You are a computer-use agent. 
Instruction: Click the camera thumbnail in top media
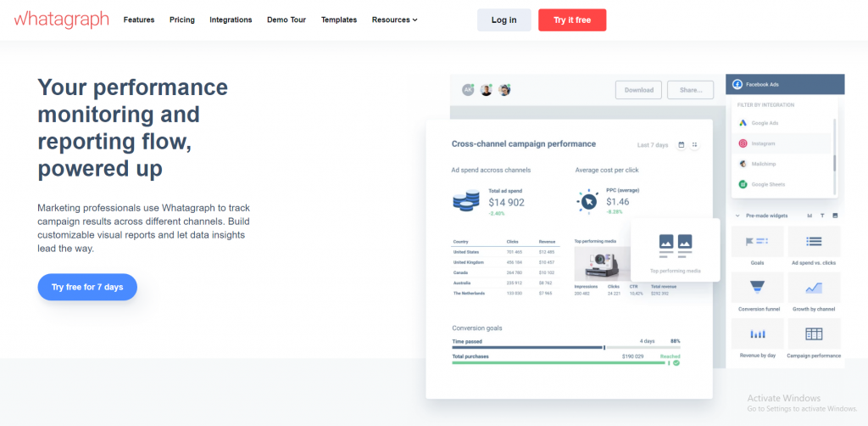point(603,264)
